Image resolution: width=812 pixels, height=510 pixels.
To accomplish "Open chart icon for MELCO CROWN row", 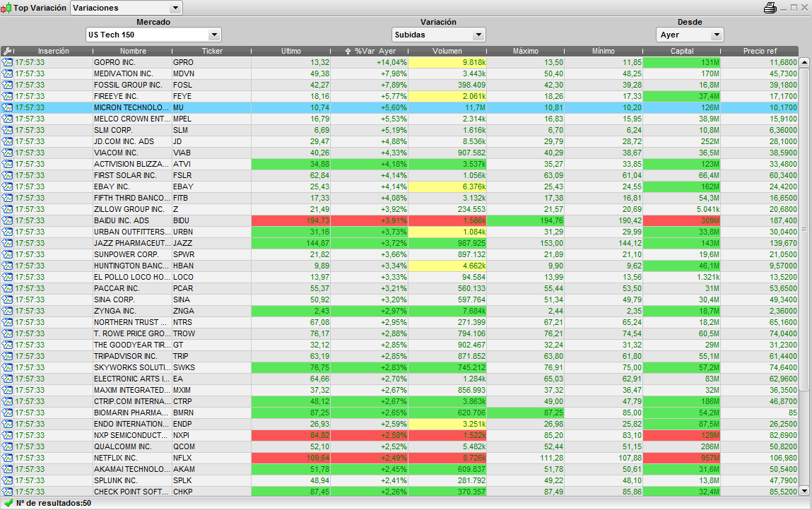I will pyautogui.click(x=7, y=119).
